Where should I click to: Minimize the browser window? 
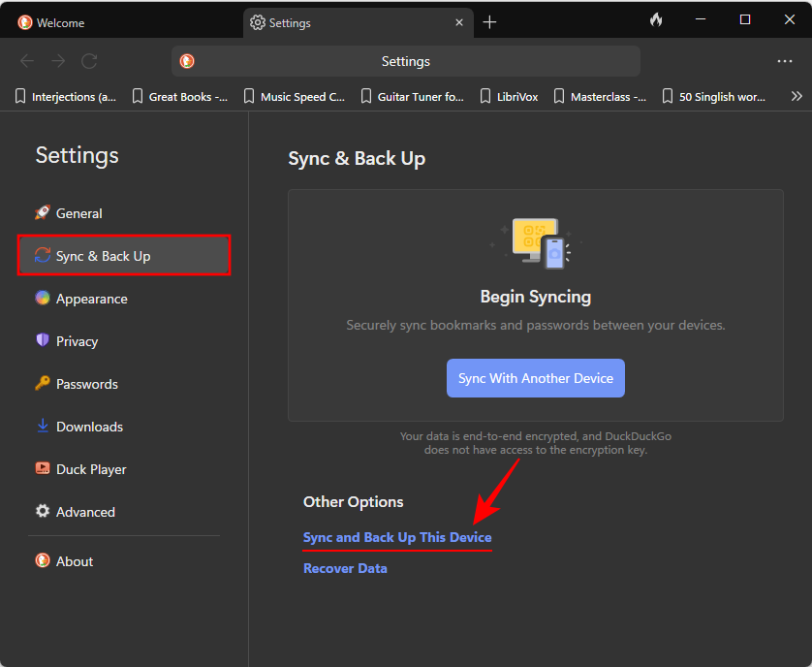[x=701, y=19]
